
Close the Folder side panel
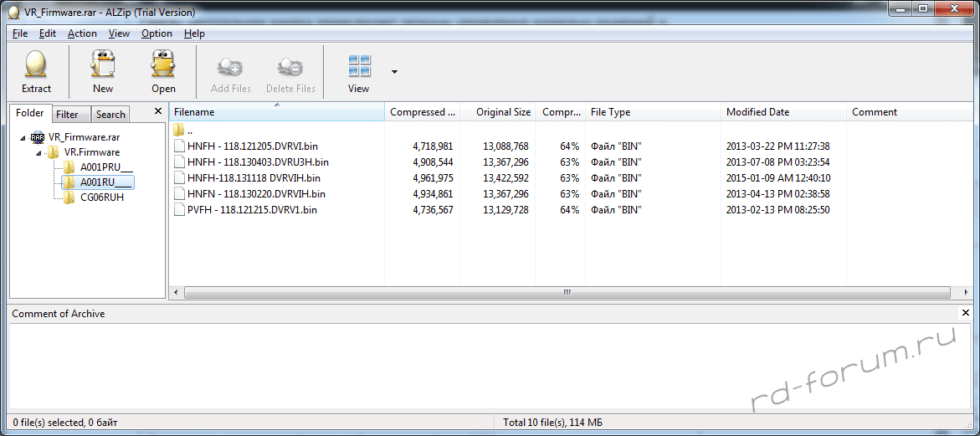pyautogui.click(x=158, y=111)
